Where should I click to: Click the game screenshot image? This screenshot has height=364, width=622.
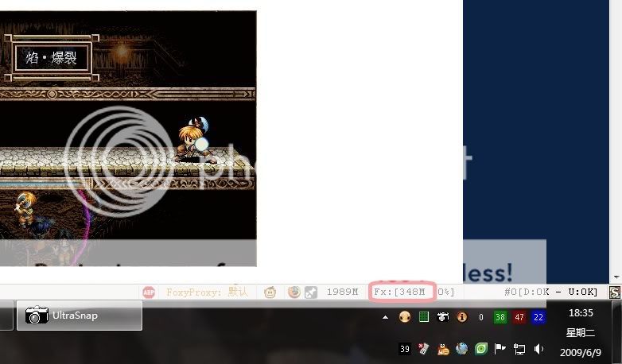pyautogui.click(x=128, y=138)
